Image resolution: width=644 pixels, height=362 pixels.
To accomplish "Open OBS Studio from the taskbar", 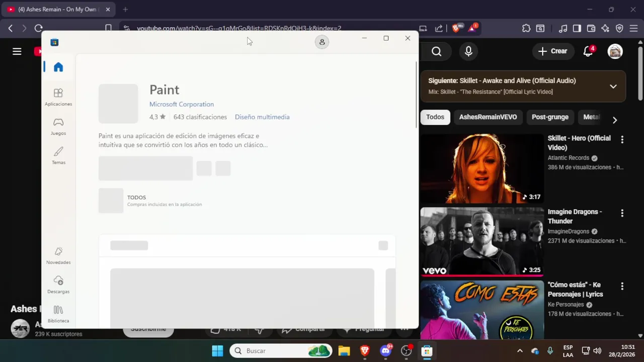I will pyautogui.click(x=407, y=351).
